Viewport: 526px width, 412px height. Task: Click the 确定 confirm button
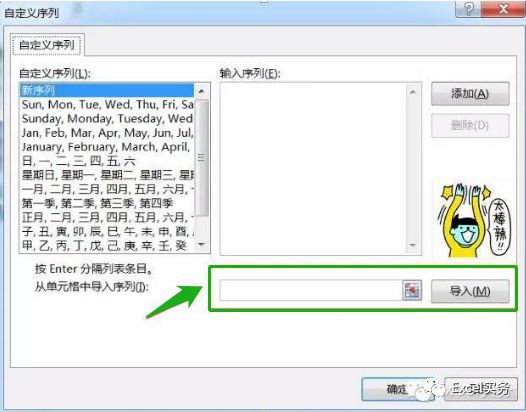[x=398, y=389]
